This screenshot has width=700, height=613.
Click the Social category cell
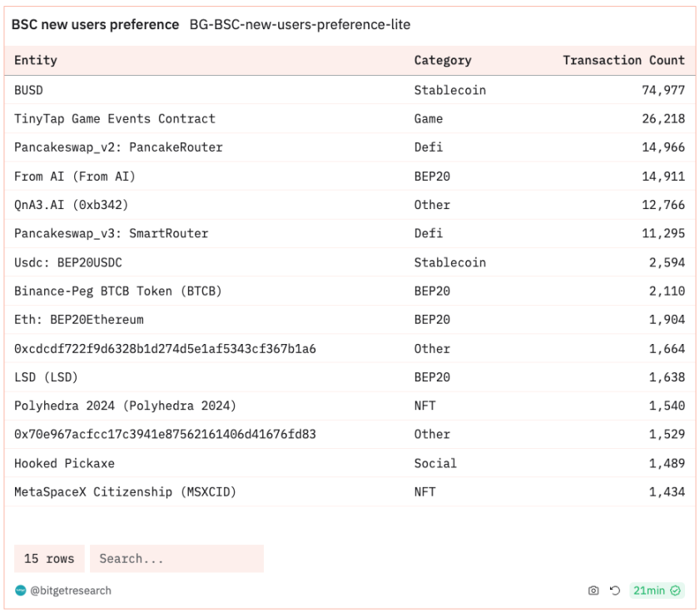[x=435, y=463]
